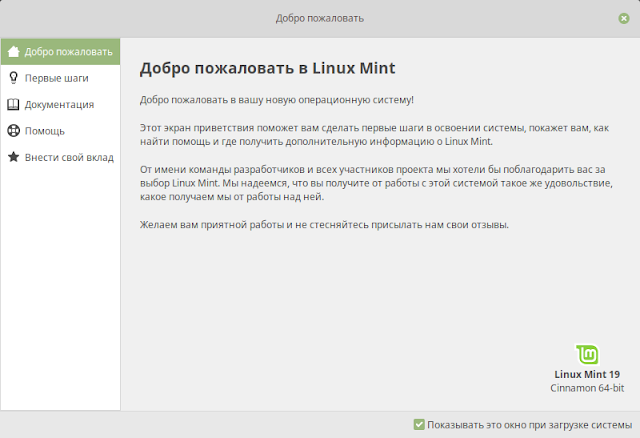The width and height of the screenshot is (640, 438).
Task: Click the sentence Желаем вам приятной работы
Action: point(324,225)
